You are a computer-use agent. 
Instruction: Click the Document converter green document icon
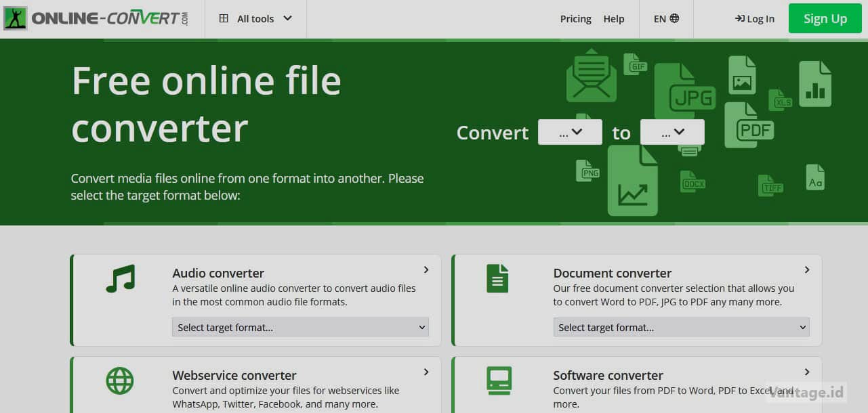tap(498, 278)
